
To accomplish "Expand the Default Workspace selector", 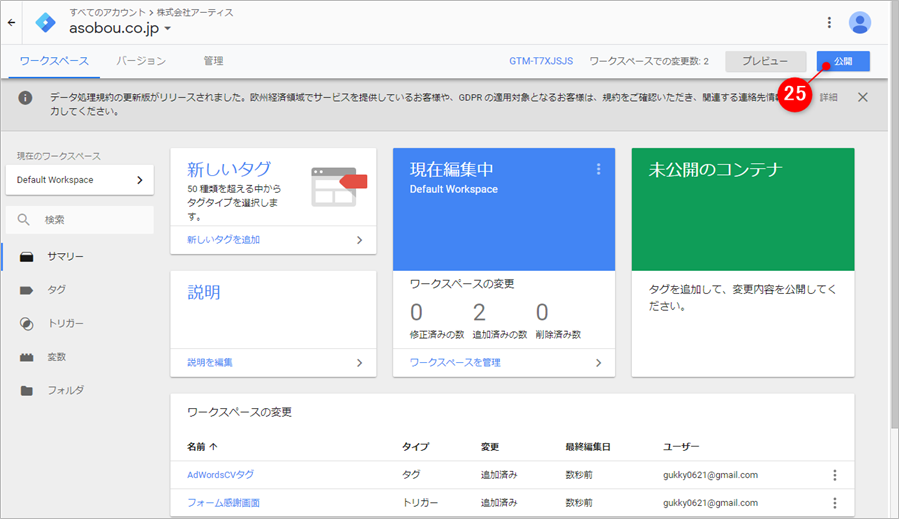I will [x=80, y=180].
